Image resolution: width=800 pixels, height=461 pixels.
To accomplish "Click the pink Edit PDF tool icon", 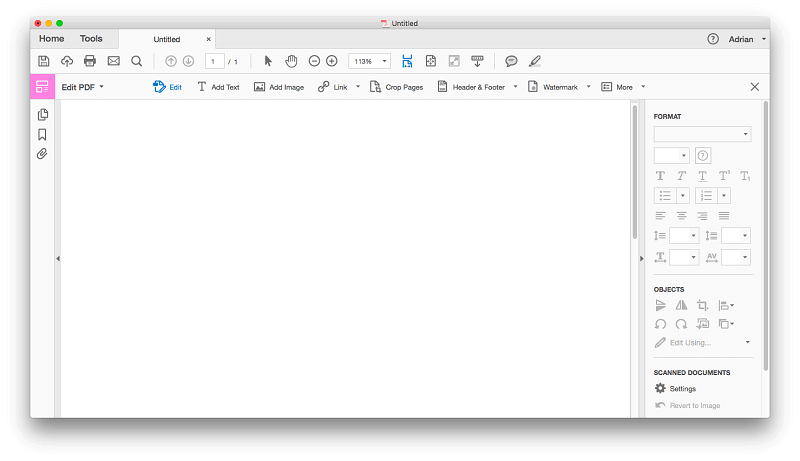I will 42,87.
